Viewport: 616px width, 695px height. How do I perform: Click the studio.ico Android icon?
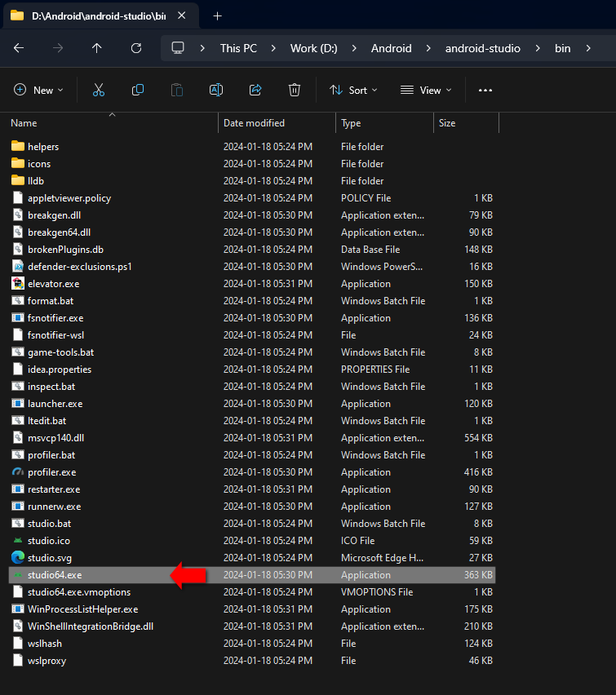pos(18,540)
